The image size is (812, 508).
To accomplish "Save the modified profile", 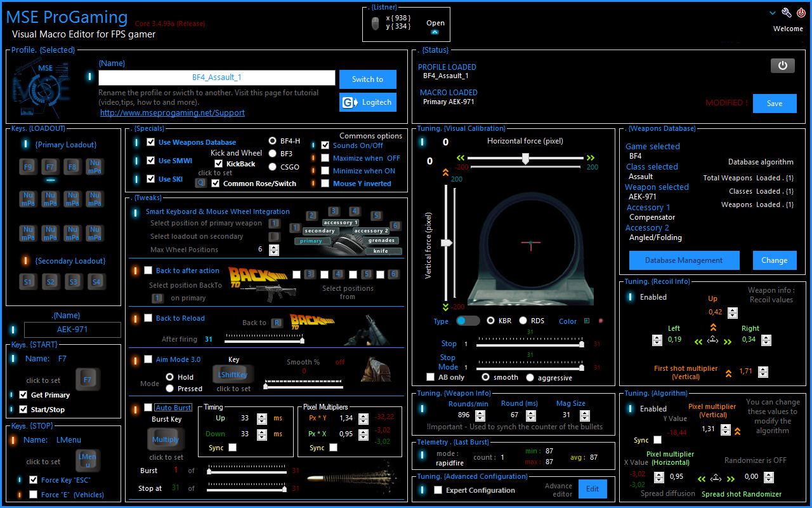I will 775,104.
